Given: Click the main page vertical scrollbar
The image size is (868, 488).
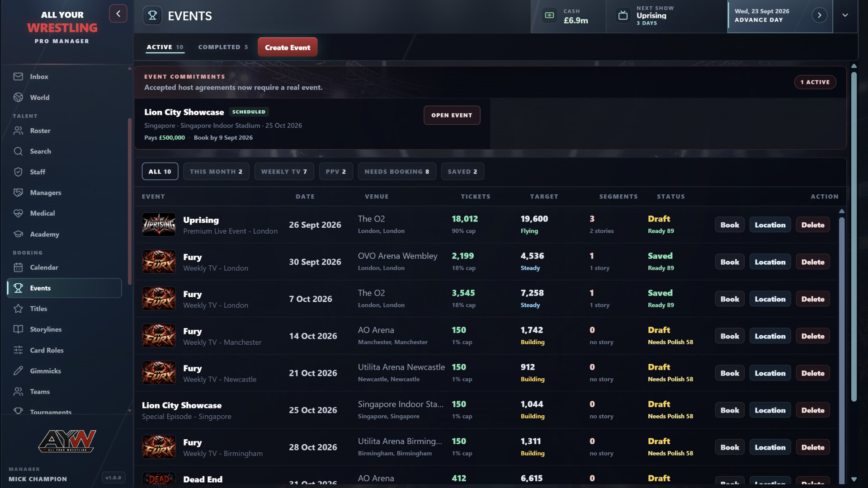Looking at the screenshot, I should coord(854,237).
